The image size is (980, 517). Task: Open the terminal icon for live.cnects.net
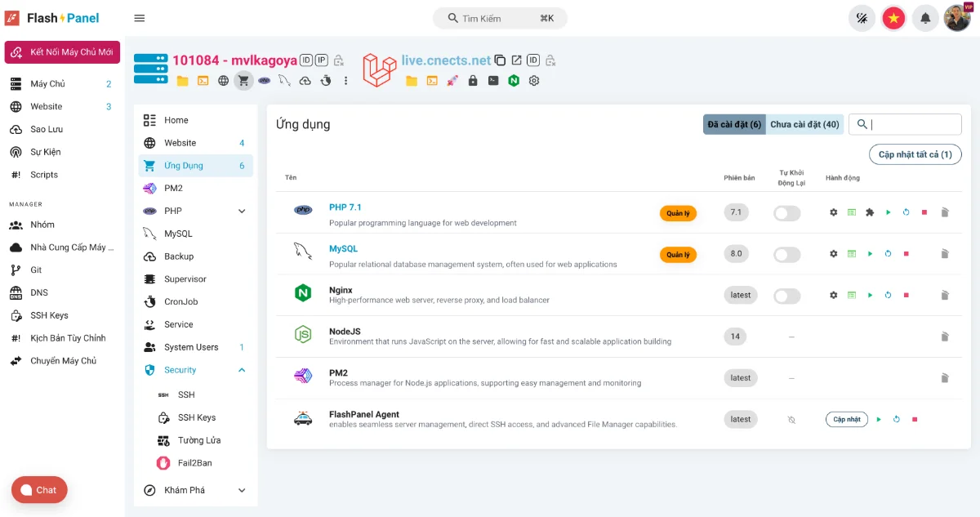click(x=492, y=80)
